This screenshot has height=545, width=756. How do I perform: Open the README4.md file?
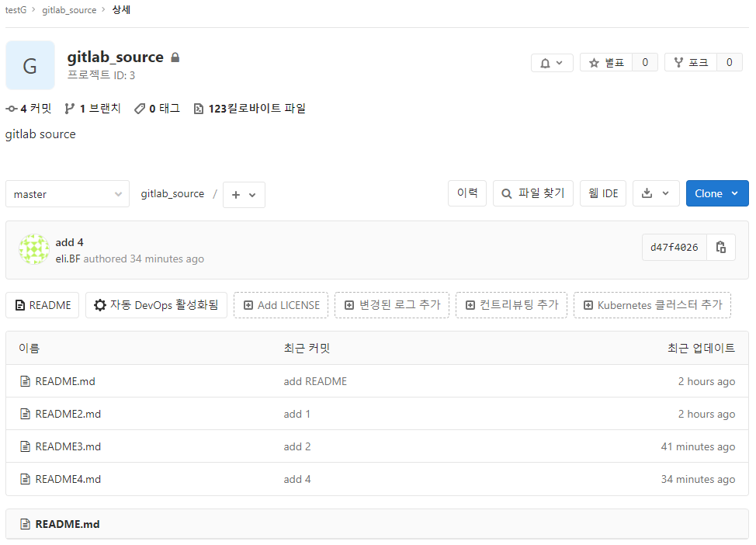tap(68, 480)
